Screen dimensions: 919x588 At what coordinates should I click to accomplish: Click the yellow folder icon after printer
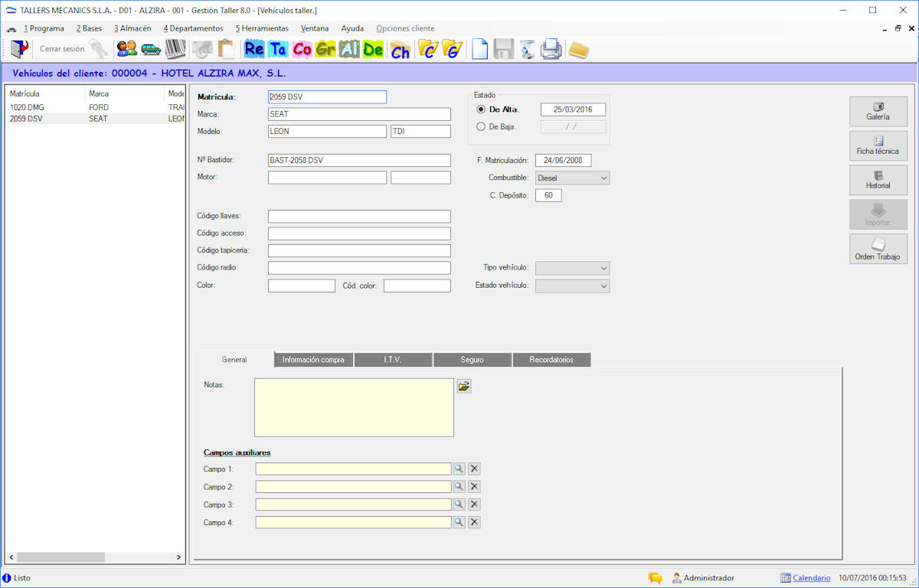(x=579, y=50)
